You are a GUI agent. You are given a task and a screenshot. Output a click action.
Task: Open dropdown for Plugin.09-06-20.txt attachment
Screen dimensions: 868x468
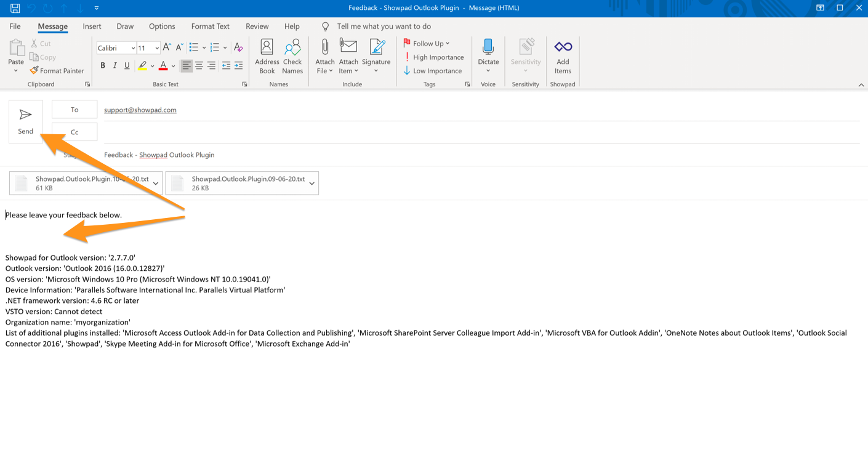coord(312,184)
